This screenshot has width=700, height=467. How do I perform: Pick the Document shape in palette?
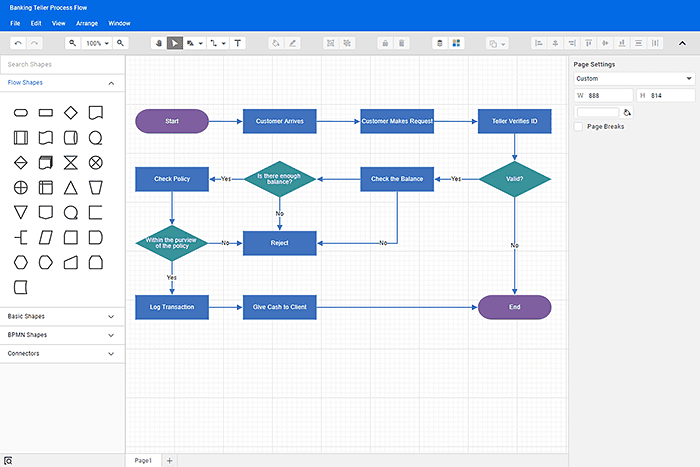click(96, 113)
